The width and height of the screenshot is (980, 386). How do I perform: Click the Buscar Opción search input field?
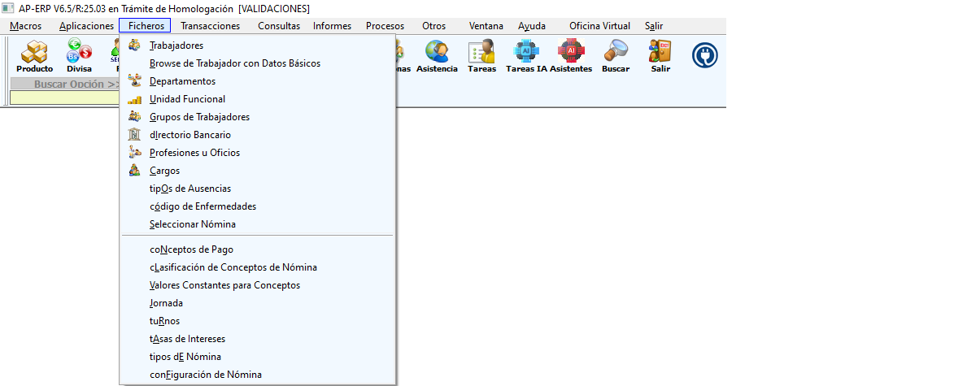[64, 98]
